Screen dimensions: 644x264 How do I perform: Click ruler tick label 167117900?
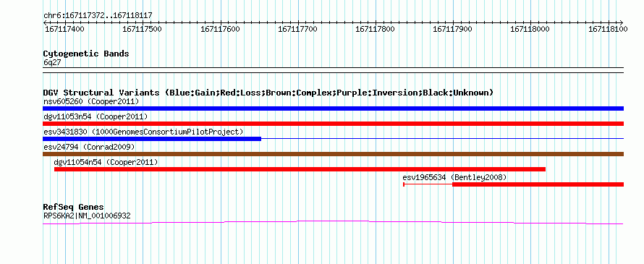click(x=452, y=29)
